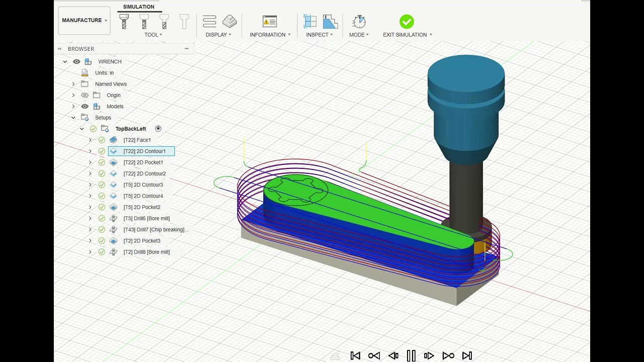Click the first milling tool icon
The image size is (644, 362).
124,21
